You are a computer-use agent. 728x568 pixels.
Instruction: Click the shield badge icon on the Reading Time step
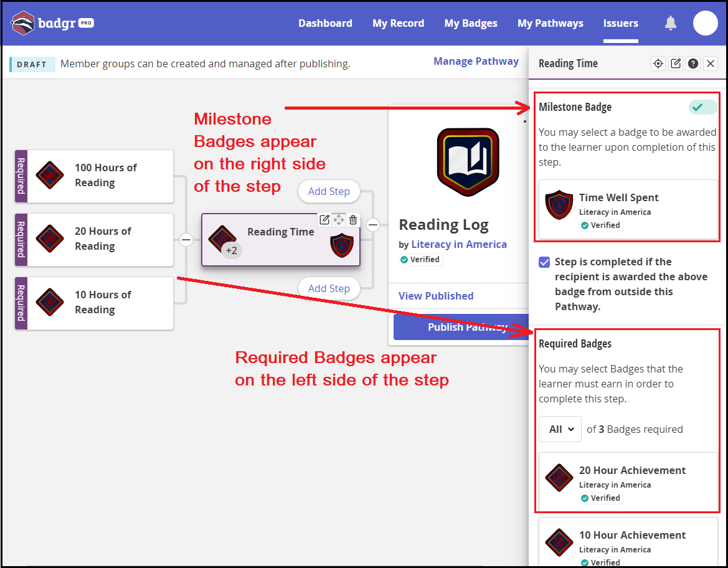[342, 246]
